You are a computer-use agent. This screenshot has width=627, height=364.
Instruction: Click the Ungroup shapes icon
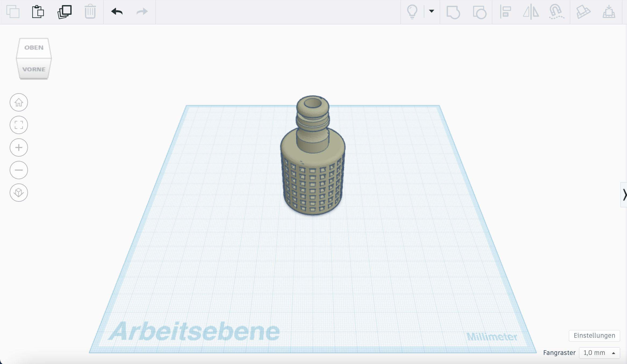[479, 12]
